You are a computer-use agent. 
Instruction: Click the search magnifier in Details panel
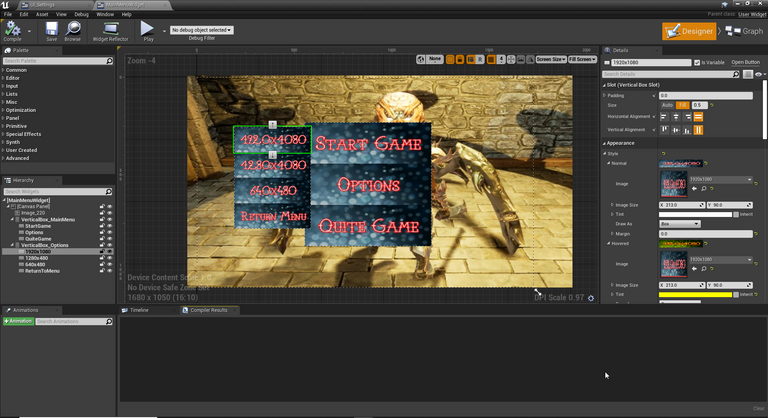(x=736, y=74)
